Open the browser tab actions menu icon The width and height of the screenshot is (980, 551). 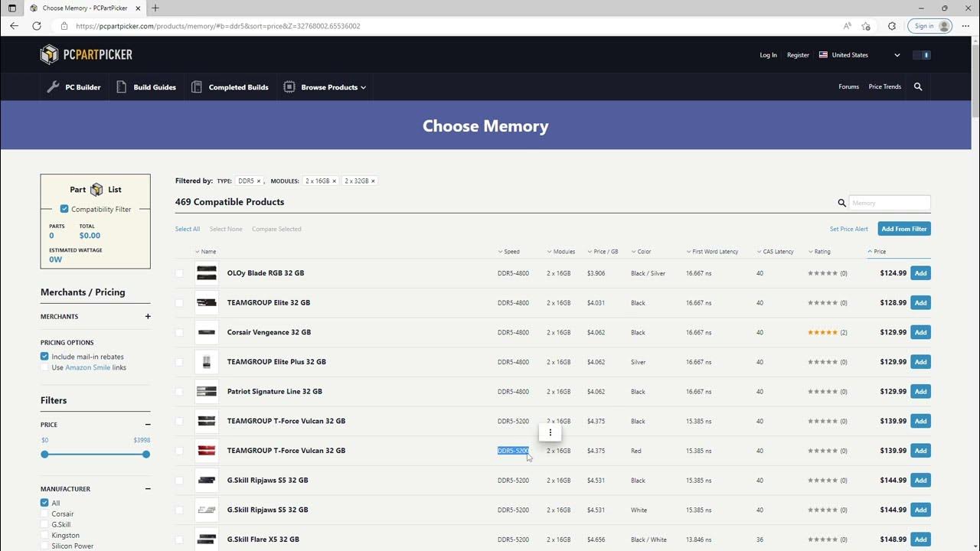tap(11, 8)
